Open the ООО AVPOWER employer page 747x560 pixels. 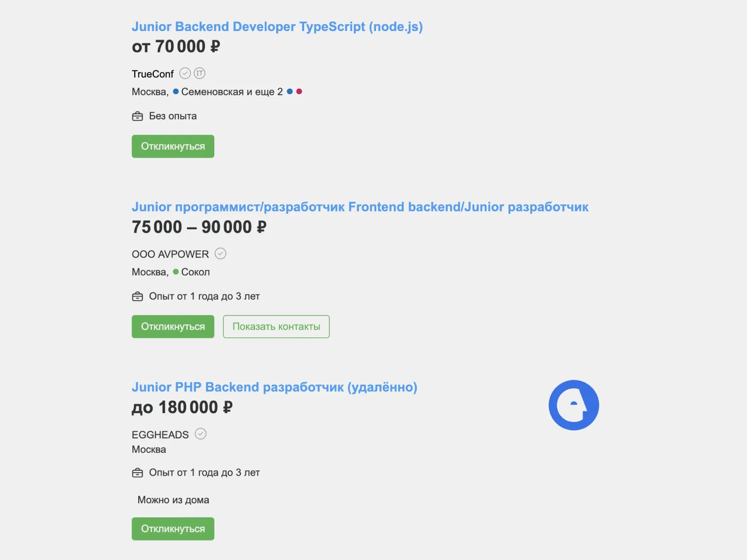coord(170,254)
